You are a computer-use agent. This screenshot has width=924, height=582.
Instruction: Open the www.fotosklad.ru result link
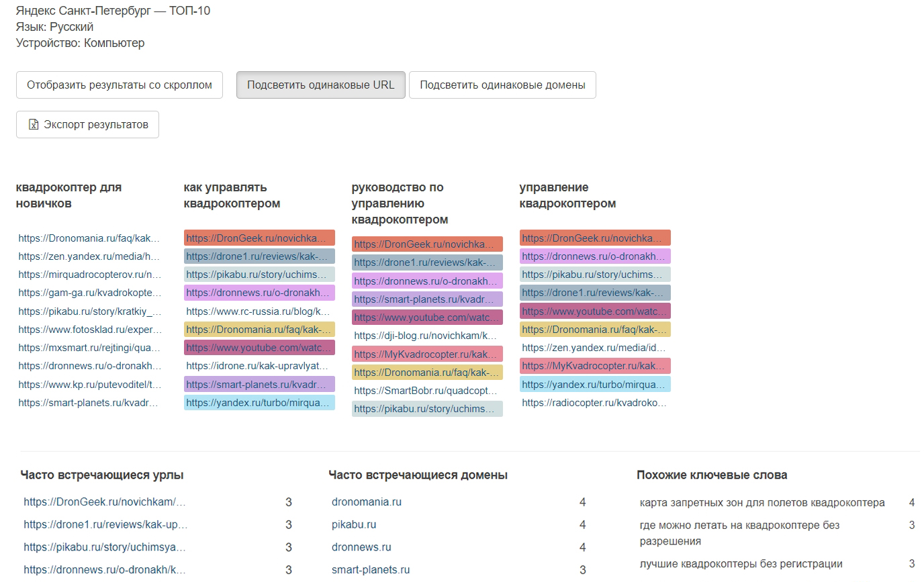pos(90,330)
